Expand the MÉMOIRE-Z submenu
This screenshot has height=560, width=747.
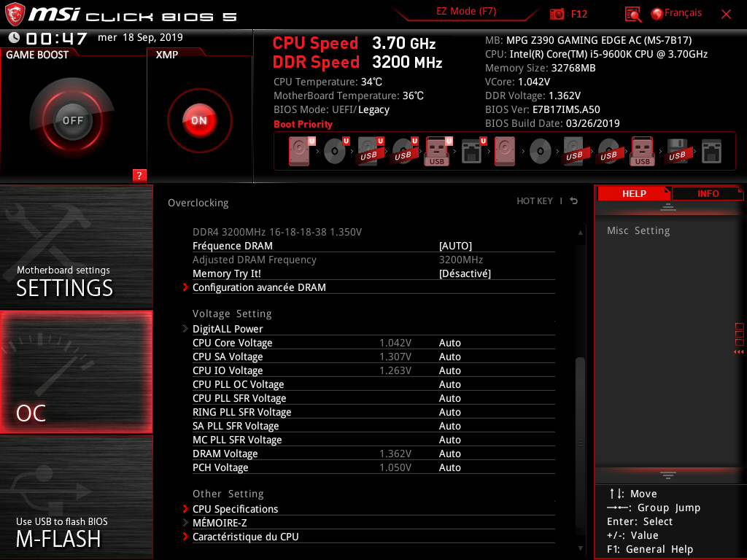(x=373, y=522)
